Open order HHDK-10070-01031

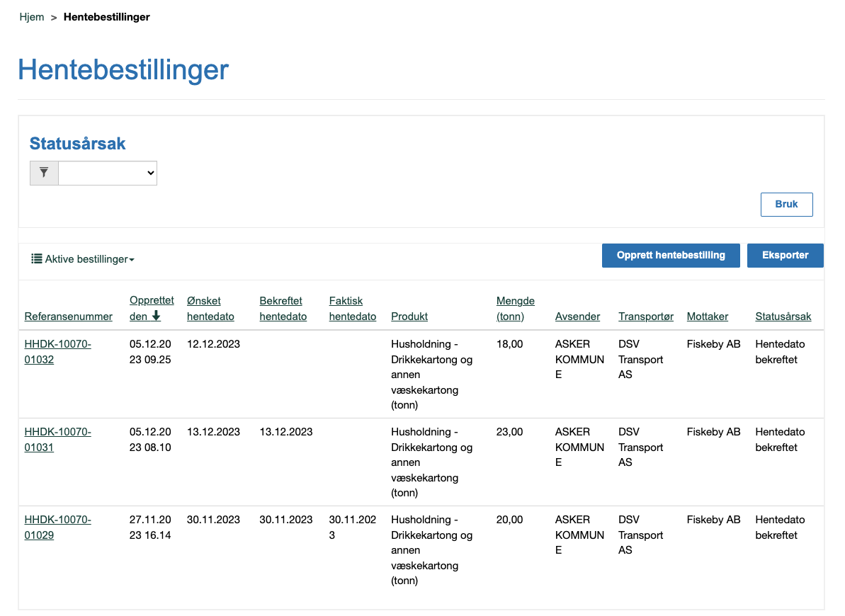tap(57, 440)
